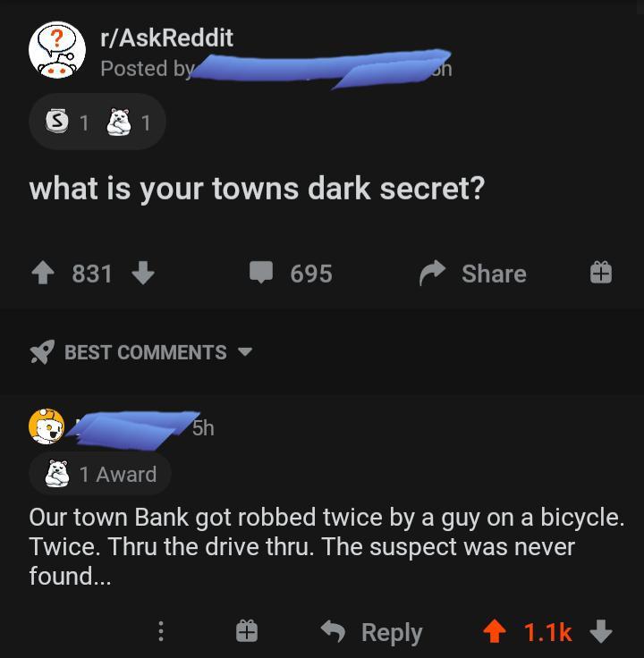View the comment's 1 Award badge
The height and width of the screenshot is (658, 644).
click(x=100, y=474)
